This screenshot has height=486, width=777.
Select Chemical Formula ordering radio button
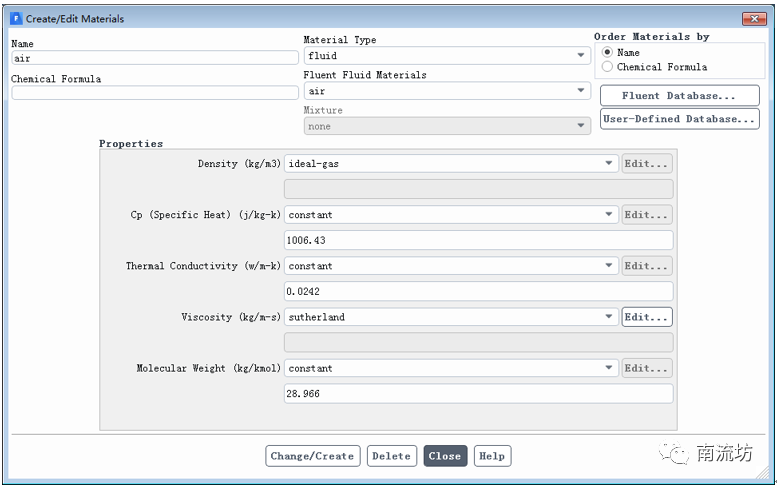[x=607, y=67]
